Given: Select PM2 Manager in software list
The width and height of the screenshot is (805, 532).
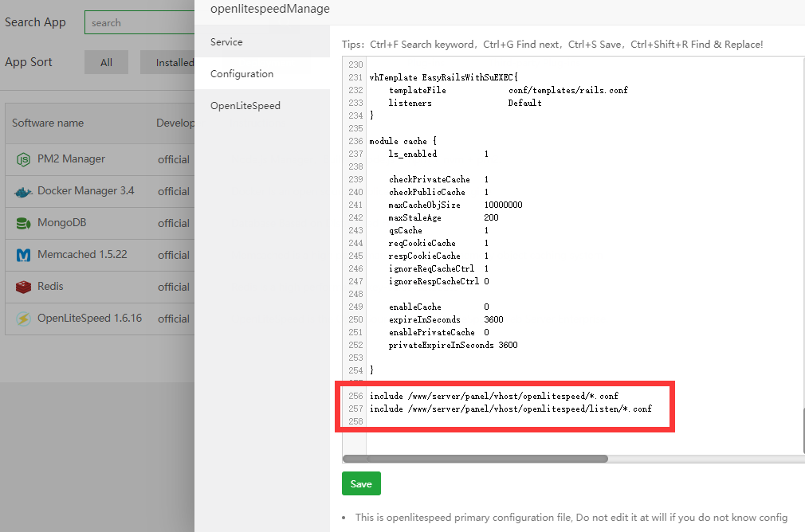Looking at the screenshot, I should (x=71, y=159).
